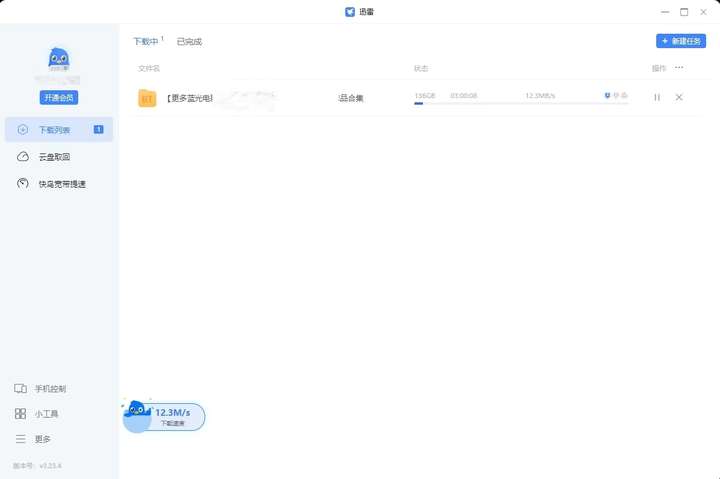The height and width of the screenshot is (479, 720).
Task: Click the download task progress bar
Action: 521,104
